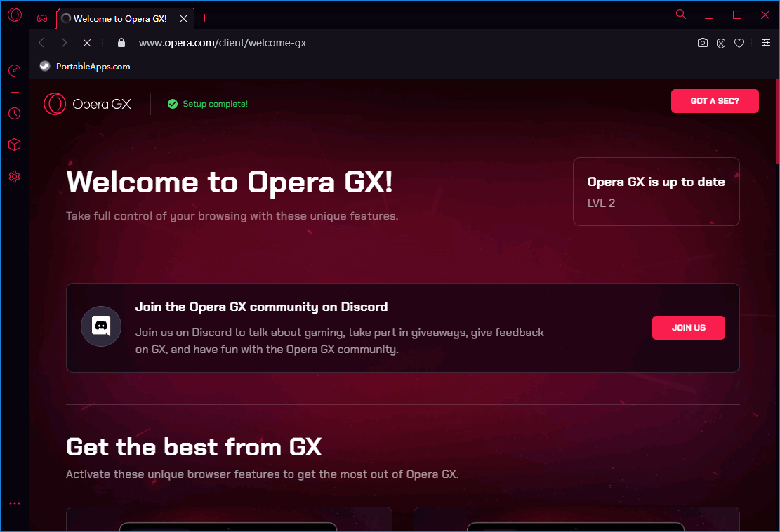Go back to previous page
This screenshot has width=780, height=532.
coord(42,43)
